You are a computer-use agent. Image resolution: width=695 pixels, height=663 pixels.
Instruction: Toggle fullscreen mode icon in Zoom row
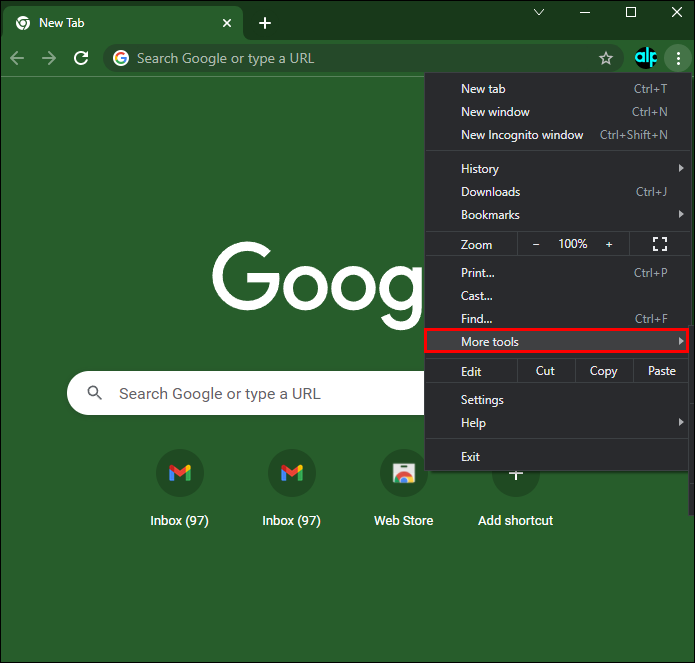click(659, 244)
